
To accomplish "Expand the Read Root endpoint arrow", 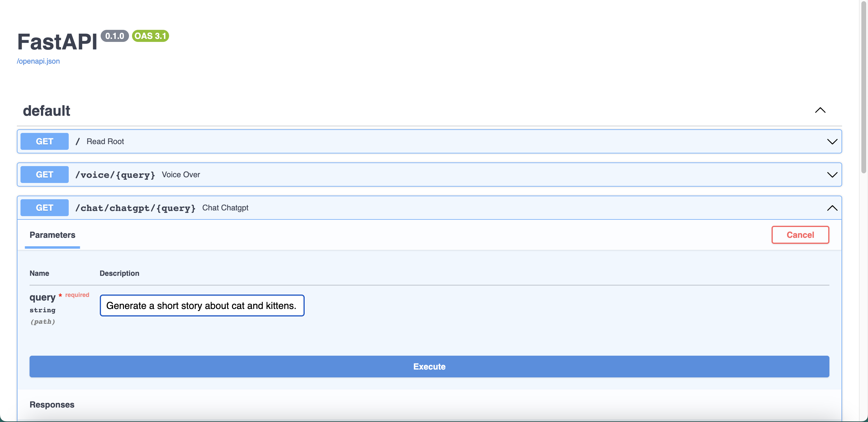I will [x=832, y=142].
